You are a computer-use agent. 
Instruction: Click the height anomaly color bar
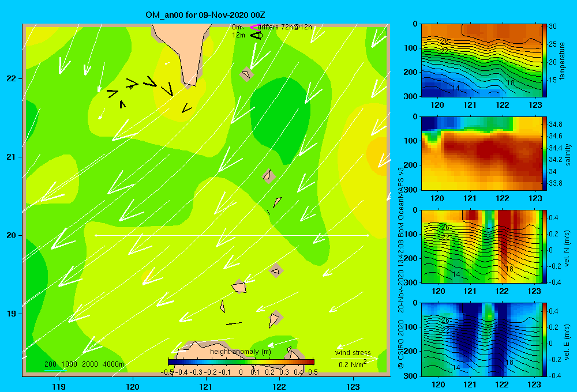pos(241,362)
